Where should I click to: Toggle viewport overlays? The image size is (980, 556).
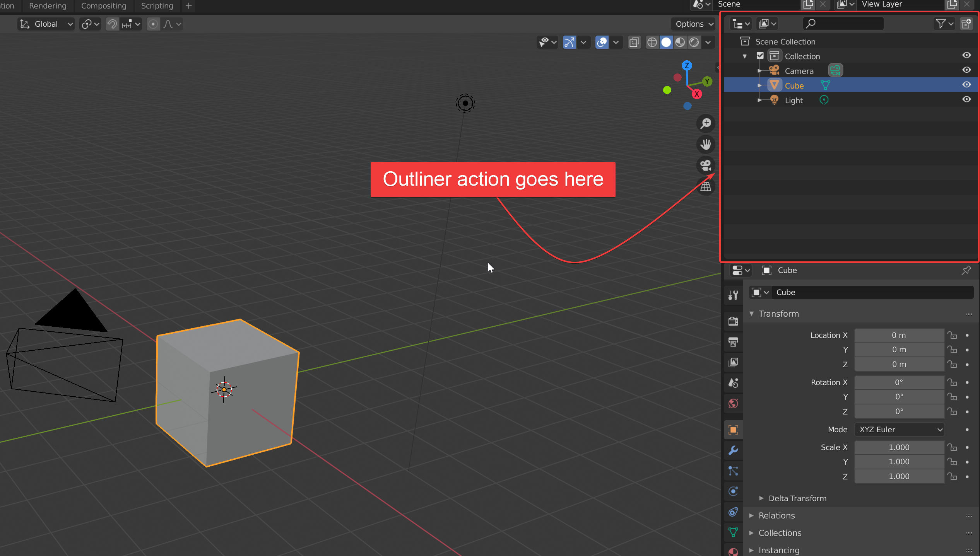(x=602, y=42)
